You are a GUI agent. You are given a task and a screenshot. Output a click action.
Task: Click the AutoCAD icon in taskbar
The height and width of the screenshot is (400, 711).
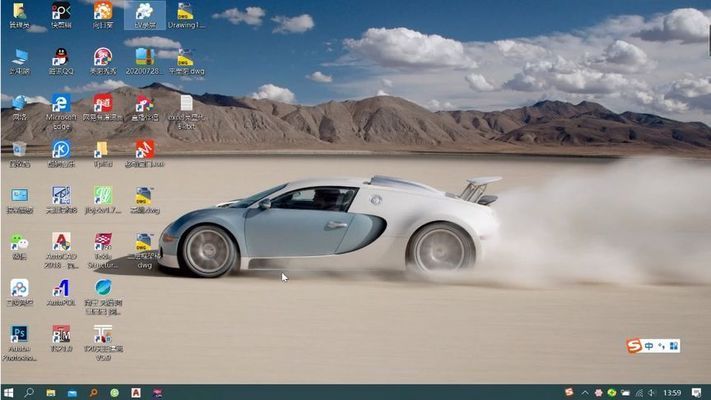click(135, 392)
